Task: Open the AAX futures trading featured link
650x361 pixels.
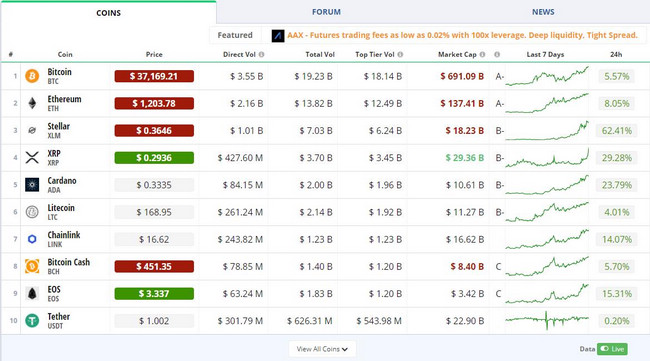Action: (462, 35)
